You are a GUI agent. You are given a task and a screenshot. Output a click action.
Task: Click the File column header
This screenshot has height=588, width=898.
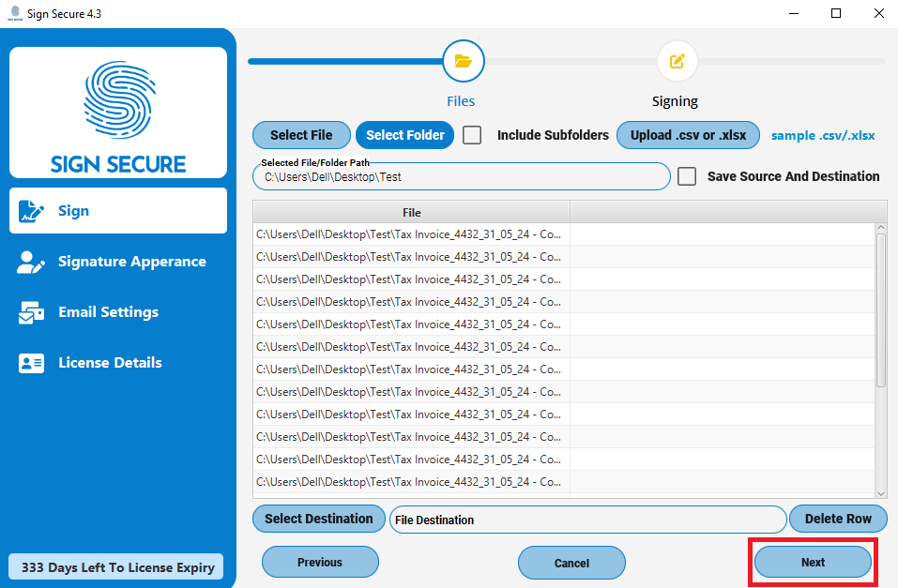tap(411, 213)
